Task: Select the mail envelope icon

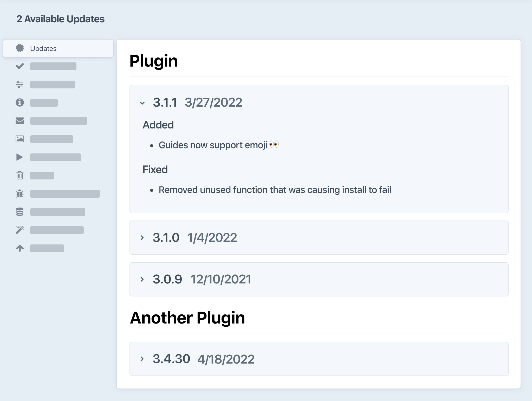Action: click(x=20, y=121)
